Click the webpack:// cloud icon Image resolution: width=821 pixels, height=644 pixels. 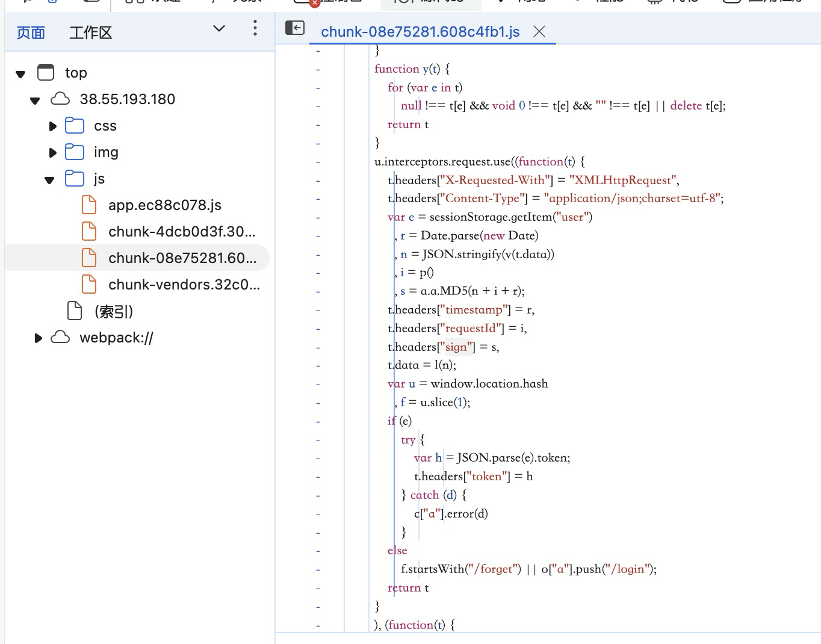pos(60,338)
